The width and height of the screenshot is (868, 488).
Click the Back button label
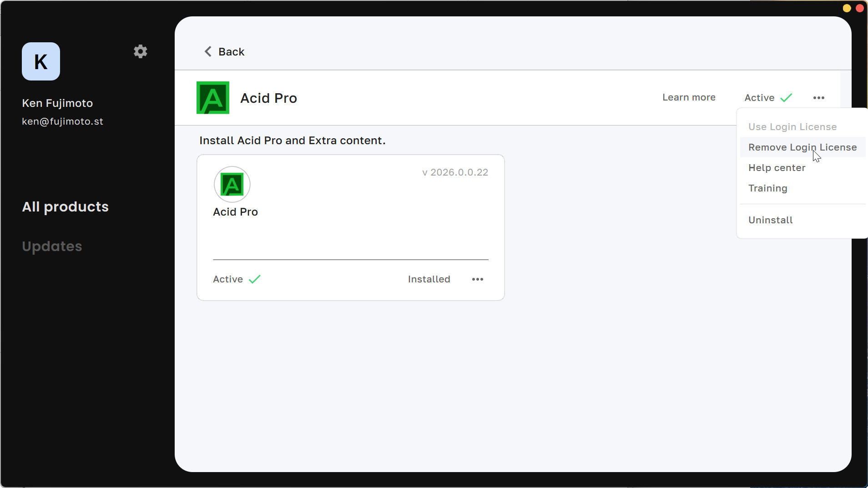232,52
